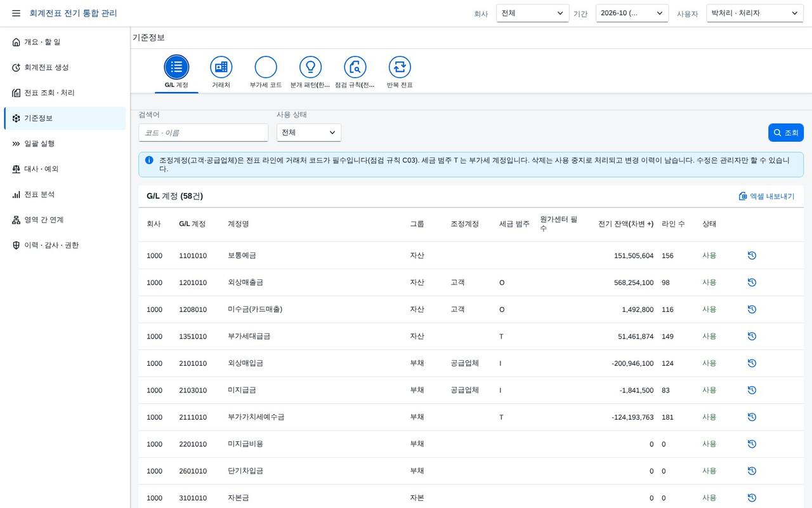Navigate to 전표 조회 · 처리
812x508 pixels.
click(x=65, y=93)
